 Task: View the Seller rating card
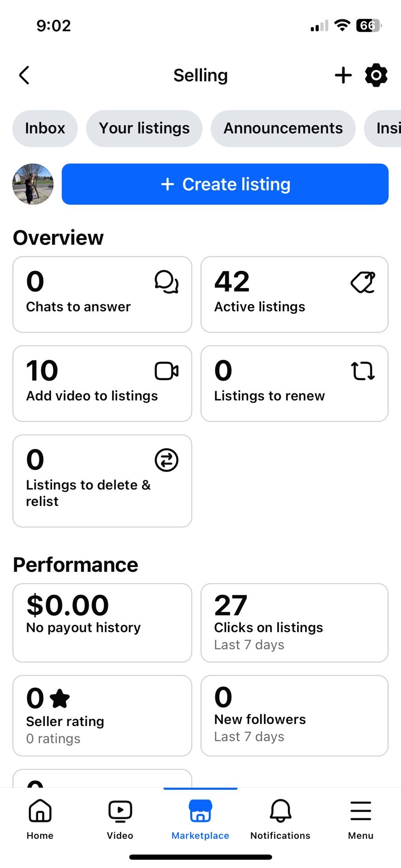(x=102, y=716)
